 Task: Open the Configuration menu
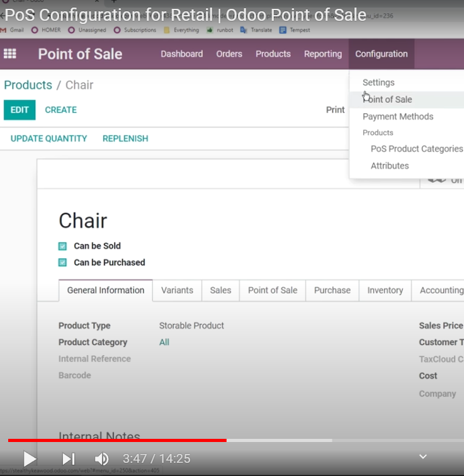tap(382, 54)
